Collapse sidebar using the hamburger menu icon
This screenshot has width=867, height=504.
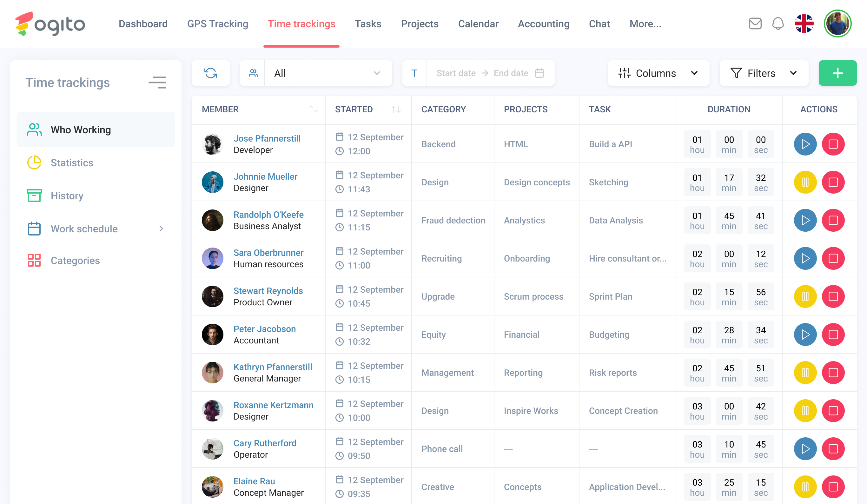pos(158,83)
